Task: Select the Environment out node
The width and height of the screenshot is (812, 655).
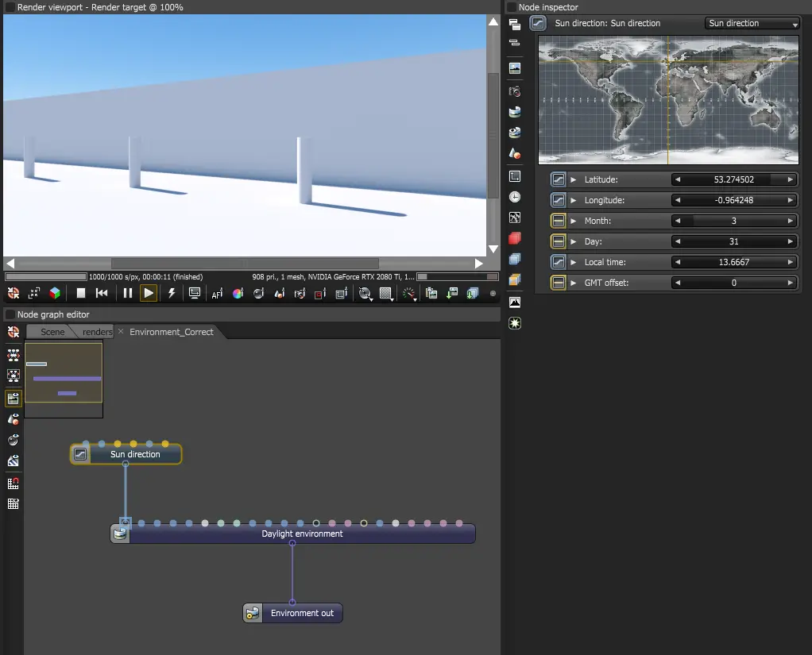Action: (292, 613)
